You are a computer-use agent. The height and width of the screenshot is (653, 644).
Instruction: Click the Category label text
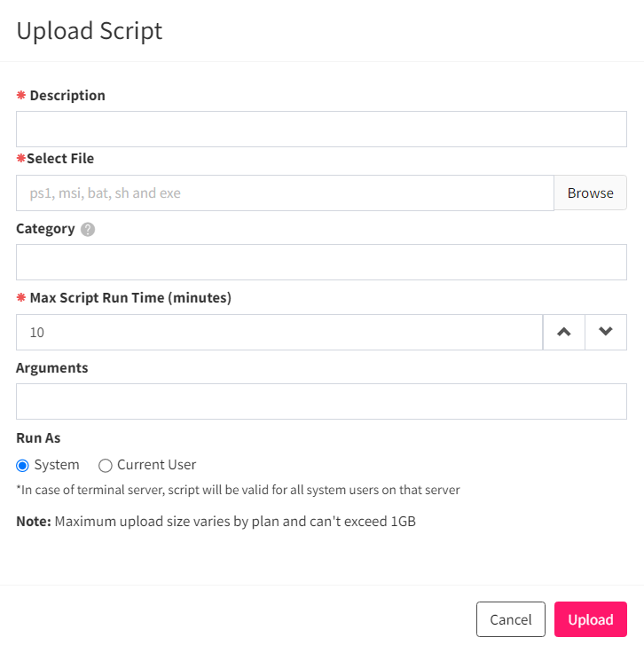[45, 229]
